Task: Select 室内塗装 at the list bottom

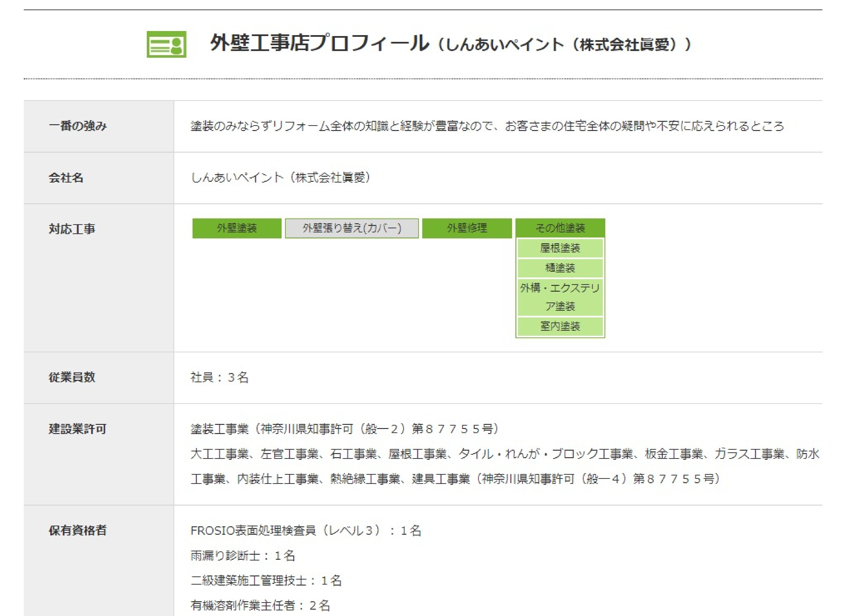Action: [x=560, y=326]
